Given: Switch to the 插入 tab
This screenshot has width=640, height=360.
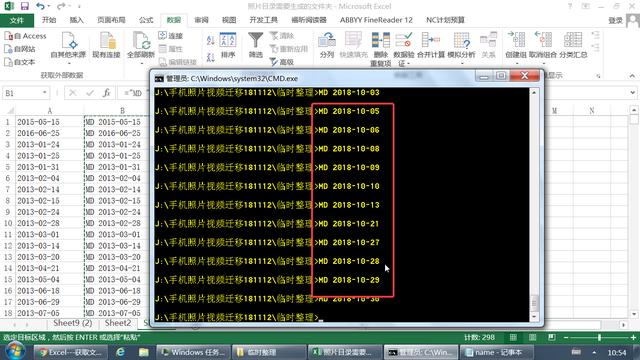Looking at the screenshot, I should pyautogui.click(x=76, y=20).
